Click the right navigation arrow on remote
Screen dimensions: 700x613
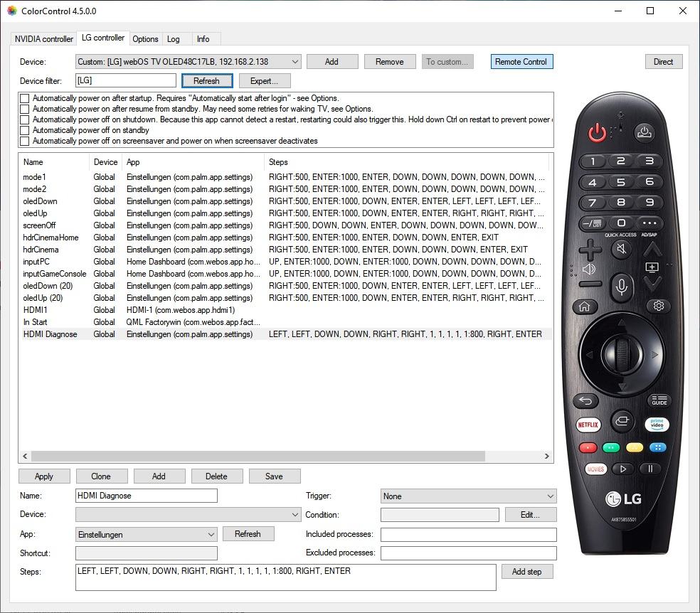pyautogui.click(x=654, y=355)
